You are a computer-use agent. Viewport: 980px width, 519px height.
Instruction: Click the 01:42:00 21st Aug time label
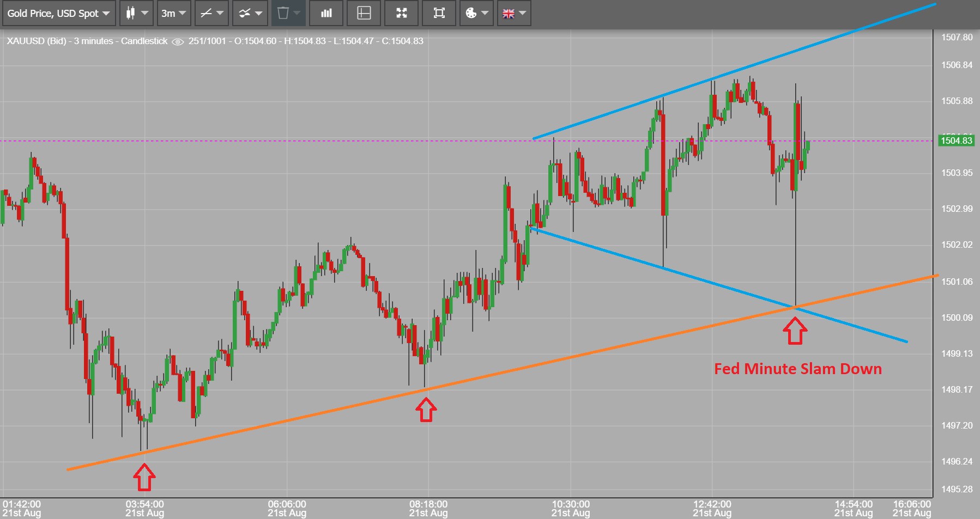[x=21, y=509]
